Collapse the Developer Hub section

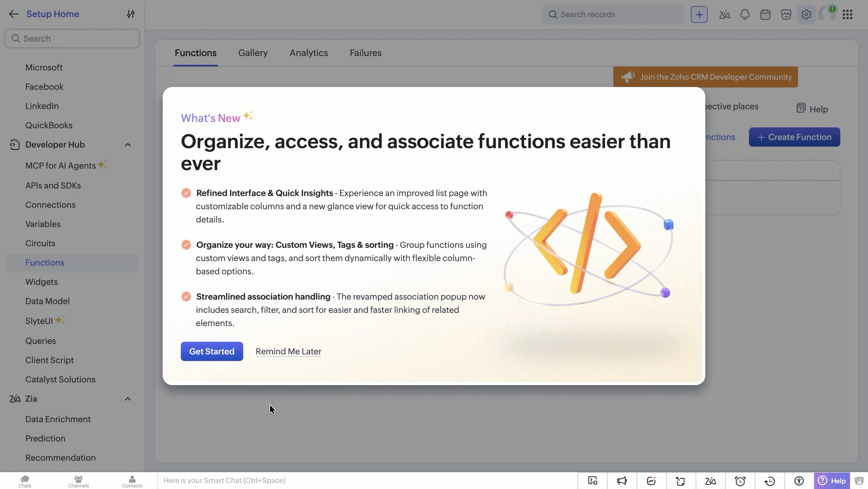[128, 145]
